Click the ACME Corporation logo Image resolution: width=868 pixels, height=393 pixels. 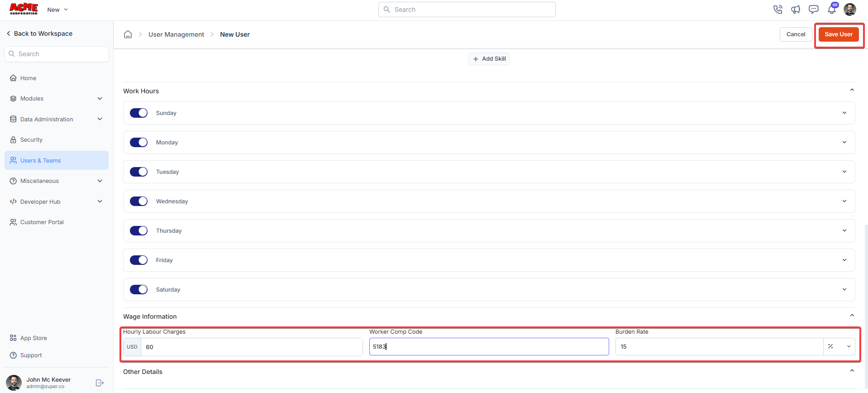(24, 9)
